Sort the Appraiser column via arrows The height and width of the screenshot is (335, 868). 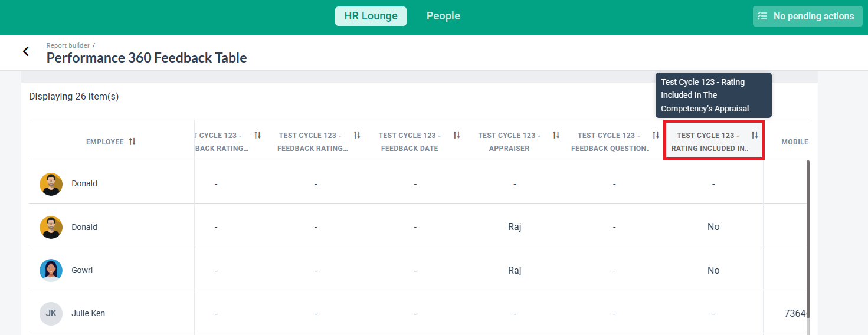[x=556, y=135]
